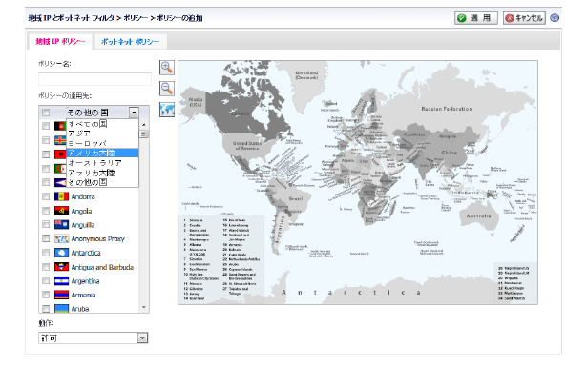Click the Anonymous Proxy question-mark icon
The width and height of the screenshot is (588, 369).
pyautogui.click(x=61, y=239)
